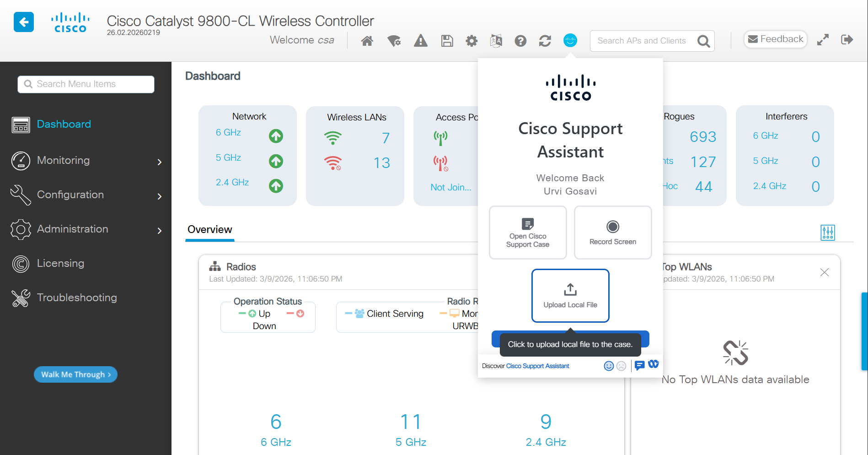Click the alert warning triangle icon

[420, 41]
